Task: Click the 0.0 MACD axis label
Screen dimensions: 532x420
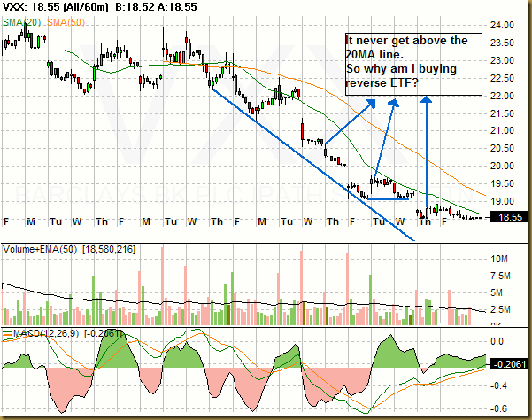Action: [x=497, y=341]
